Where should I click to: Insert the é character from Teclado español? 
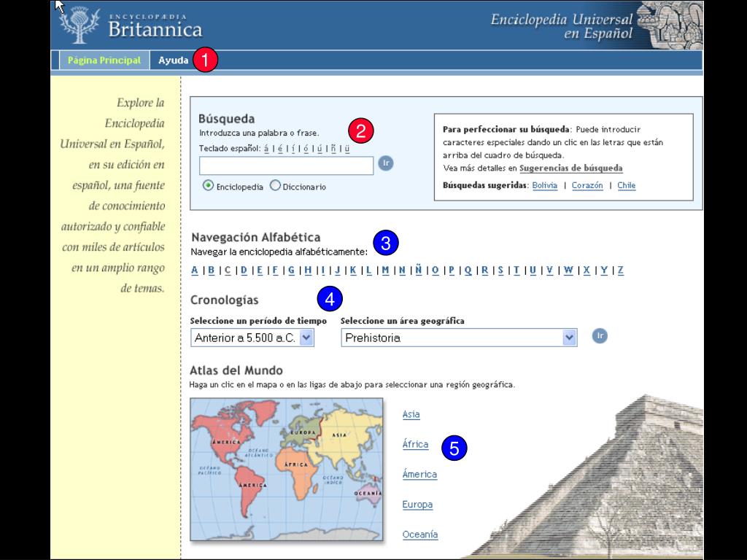280,149
